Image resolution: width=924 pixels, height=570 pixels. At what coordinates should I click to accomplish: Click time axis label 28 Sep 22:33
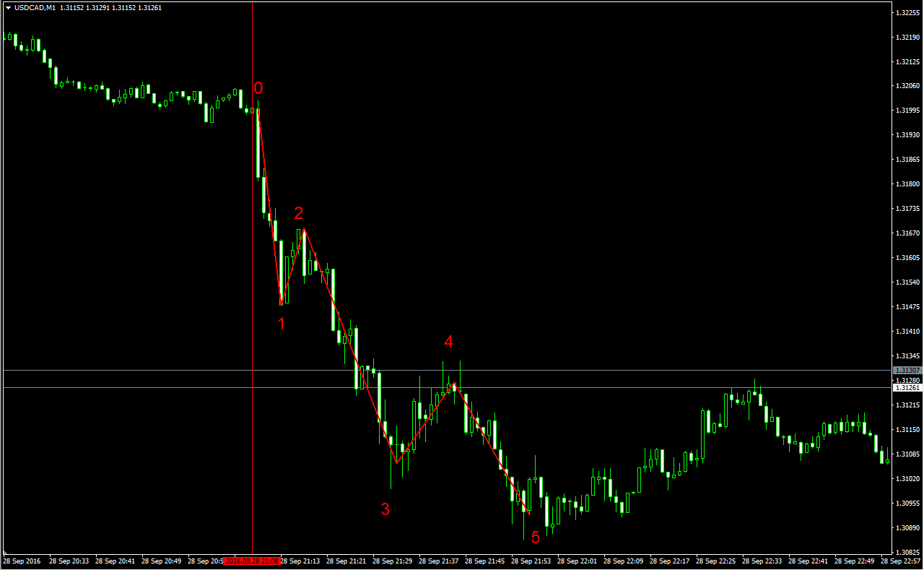(x=762, y=561)
